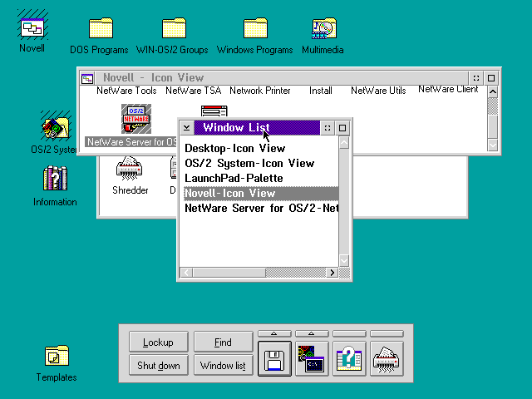Screen dimensions: 532x399
Task: Click Window List scroll up arrow
Action: coord(344,143)
